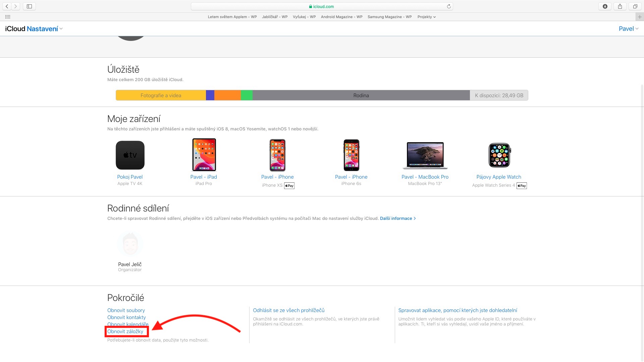
Task: Click the iPhone 6s device icon
Action: click(351, 155)
